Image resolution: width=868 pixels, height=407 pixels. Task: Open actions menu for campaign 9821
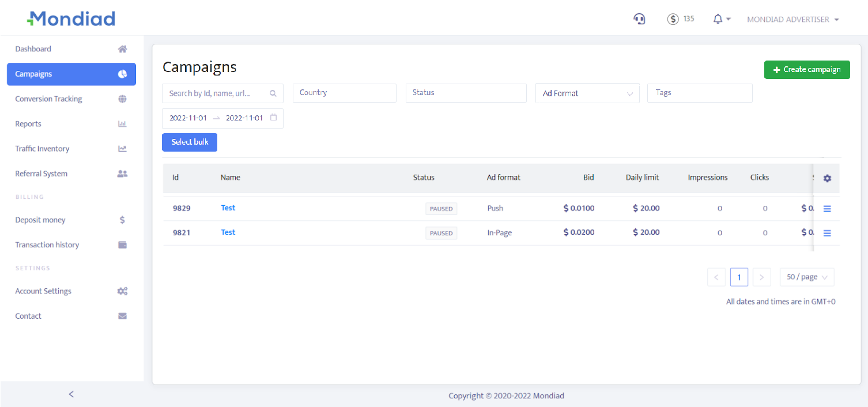tap(827, 233)
